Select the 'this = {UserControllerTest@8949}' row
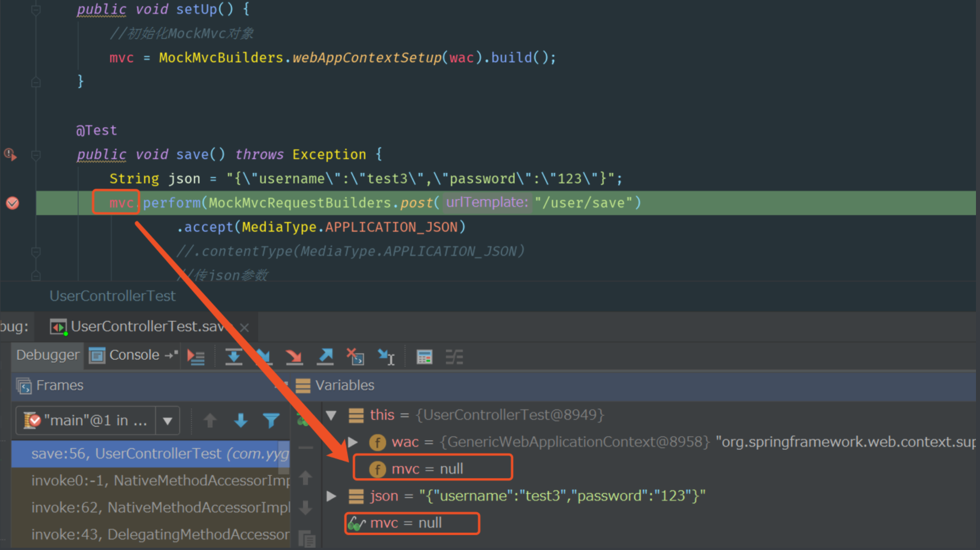This screenshot has width=980, height=550. tap(487, 415)
